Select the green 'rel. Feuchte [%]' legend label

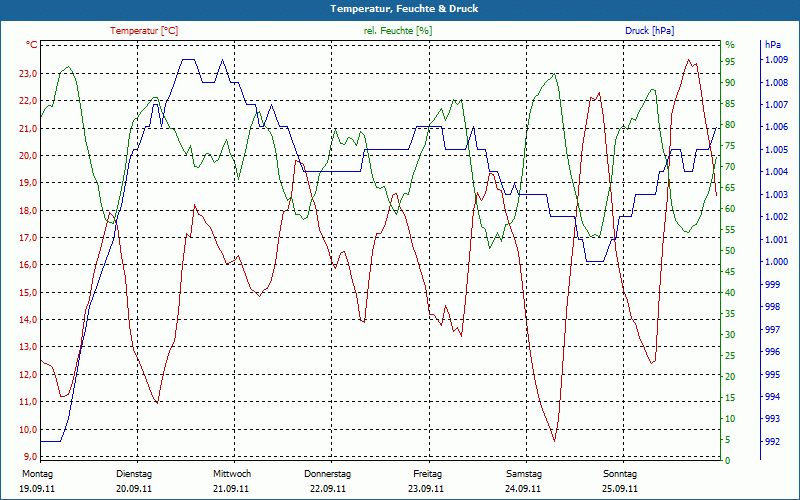(x=397, y=31)
